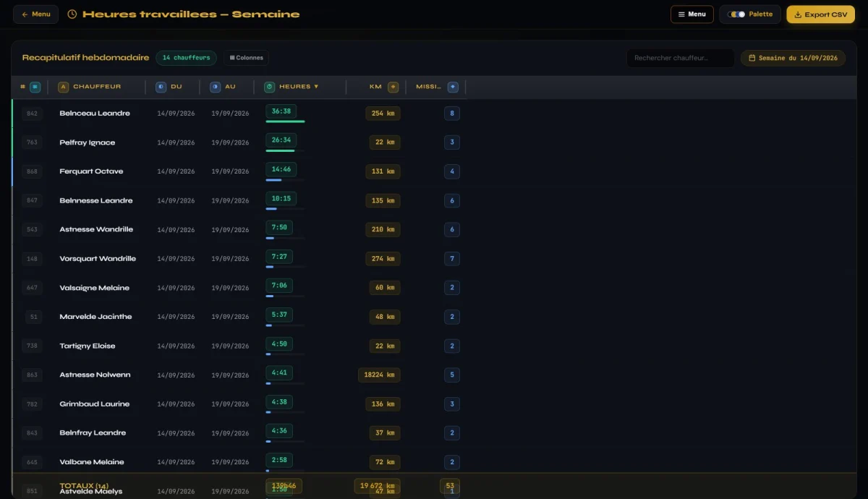Click the 18224 km value for Astnesse Nolwenn

pyautogui.click(x=379, y=375)
